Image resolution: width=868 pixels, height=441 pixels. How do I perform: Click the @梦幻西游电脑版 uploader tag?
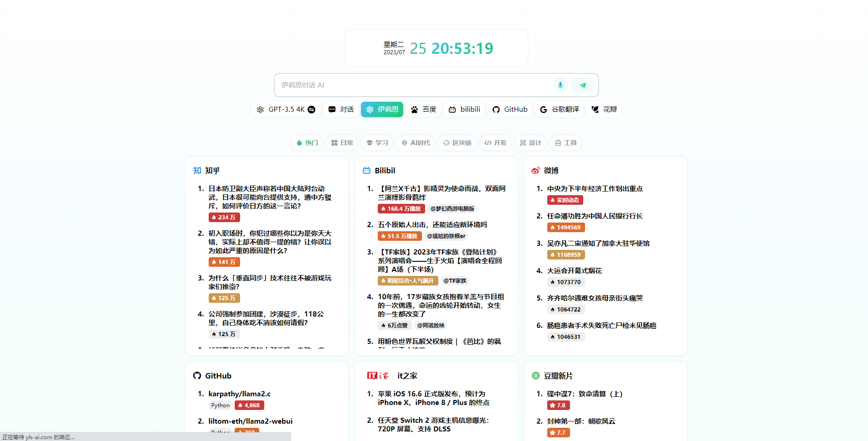pyautogui.click(x=452, y=209)
